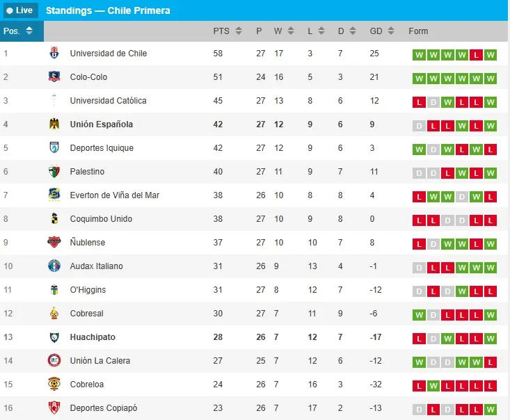510x420 pixels.
Task: Click the Audax Italiano badge icon
Action: point(54,266)
